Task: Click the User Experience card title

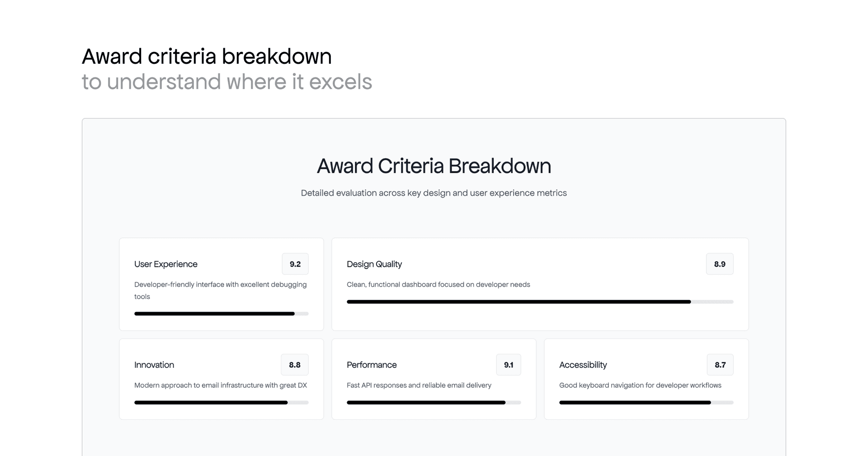Action: point(165,264)
